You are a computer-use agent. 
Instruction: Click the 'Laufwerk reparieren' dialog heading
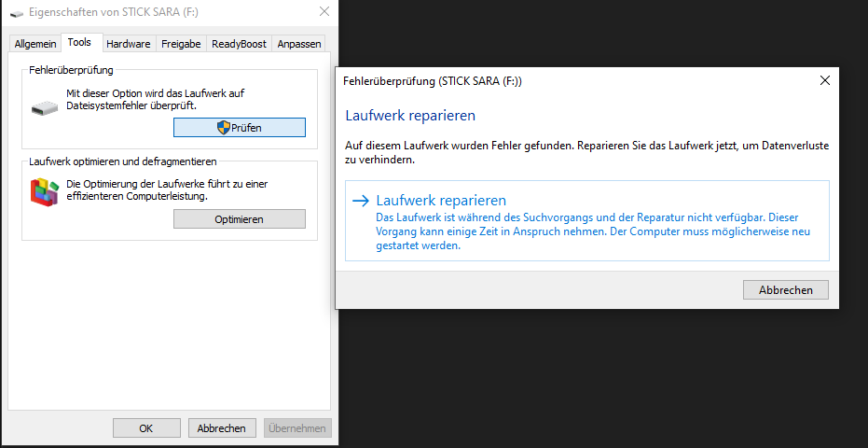point(410,116)
